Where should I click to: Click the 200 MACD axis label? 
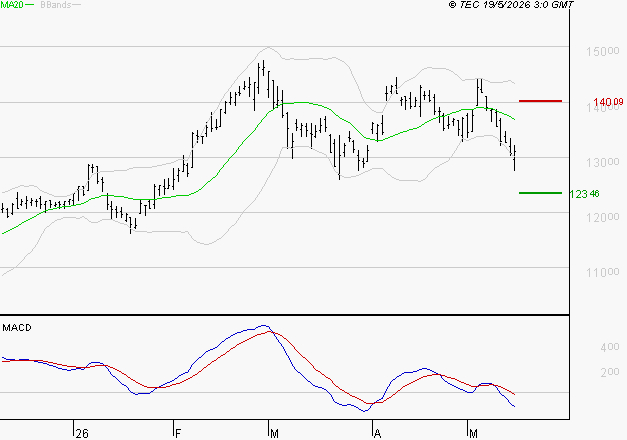click(610, 372)
